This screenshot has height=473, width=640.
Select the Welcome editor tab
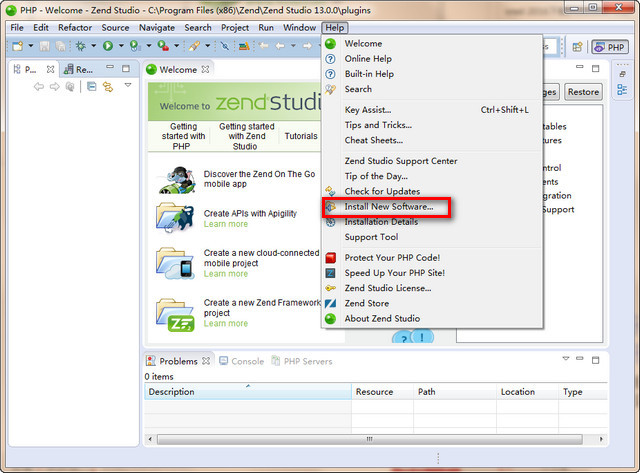coord(178,69)
